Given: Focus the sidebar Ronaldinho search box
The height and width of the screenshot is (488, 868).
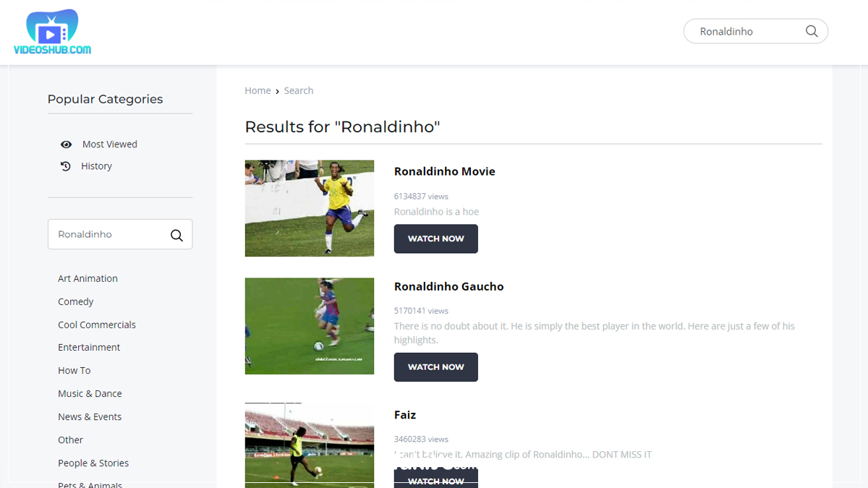Looking at the screenshot, I should (109, 234).
